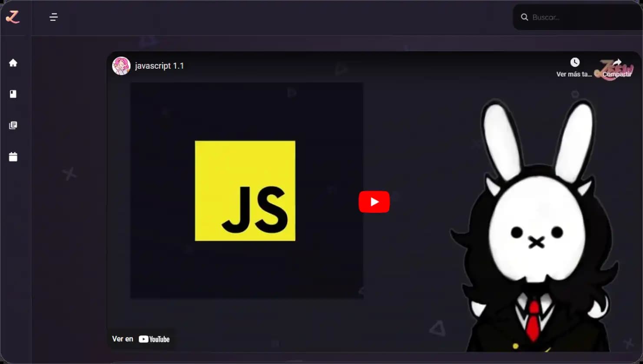
Task: Open the book icon in sidebar
Action: [x=13, y=94]
